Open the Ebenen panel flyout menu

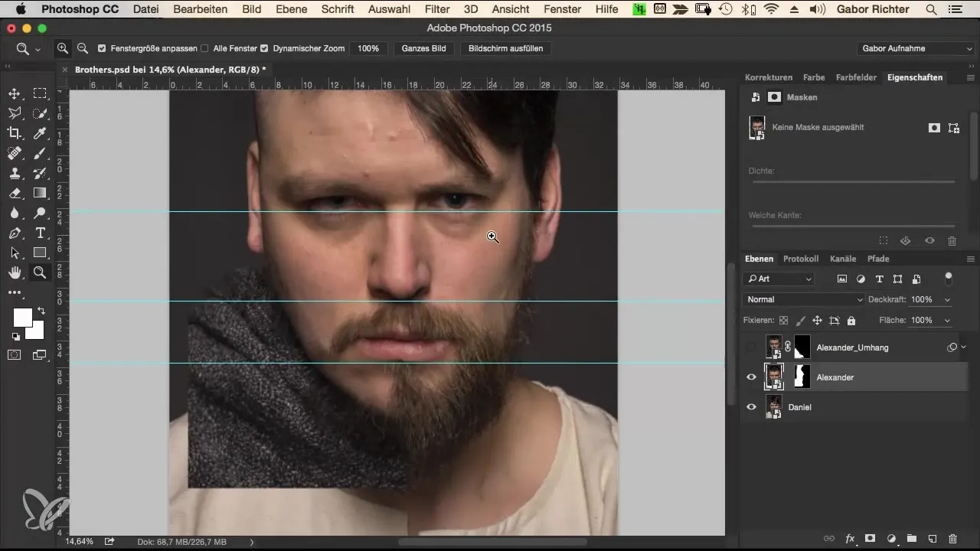click(970, 259)
